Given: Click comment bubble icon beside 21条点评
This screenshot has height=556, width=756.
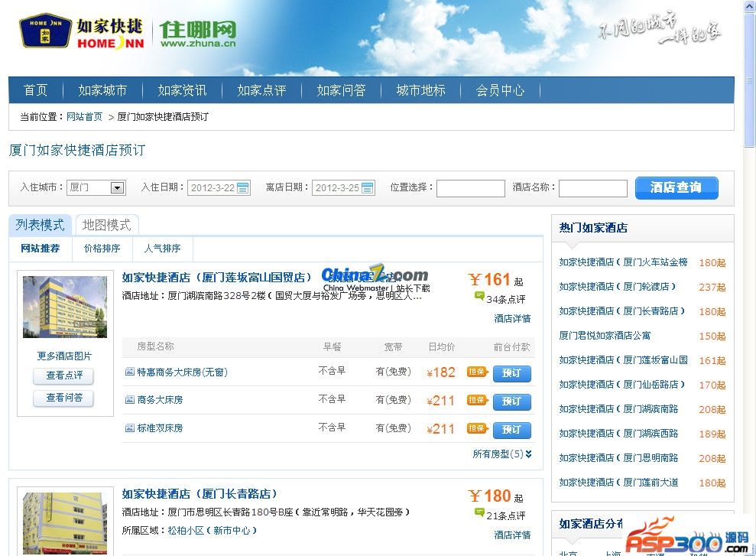Looking at the screenshot, I should coord(479,512).
